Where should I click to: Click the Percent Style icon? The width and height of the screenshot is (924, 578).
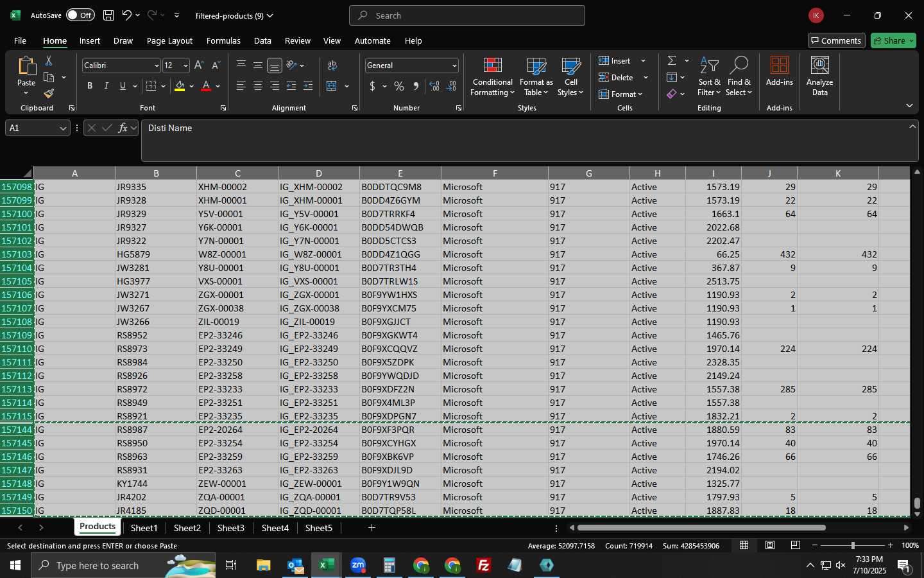399,86
